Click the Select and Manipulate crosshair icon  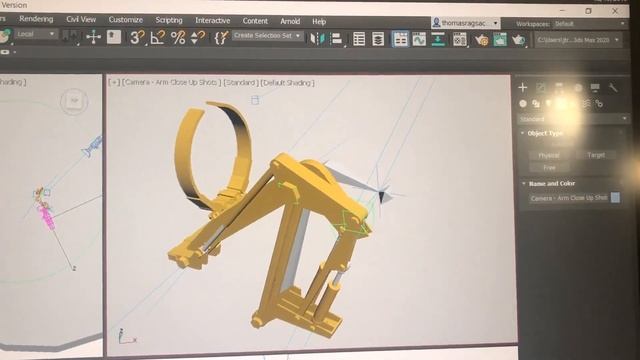tap(93, 37)
